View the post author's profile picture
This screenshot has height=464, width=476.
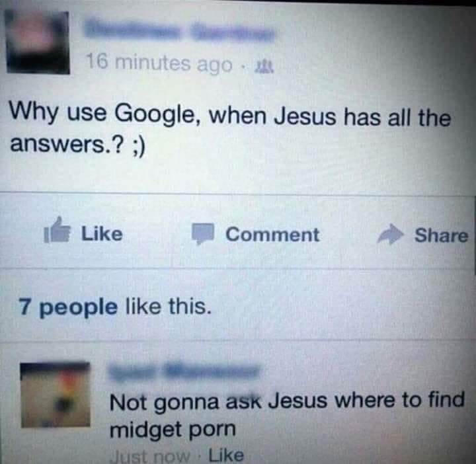(x=38, y=42)
